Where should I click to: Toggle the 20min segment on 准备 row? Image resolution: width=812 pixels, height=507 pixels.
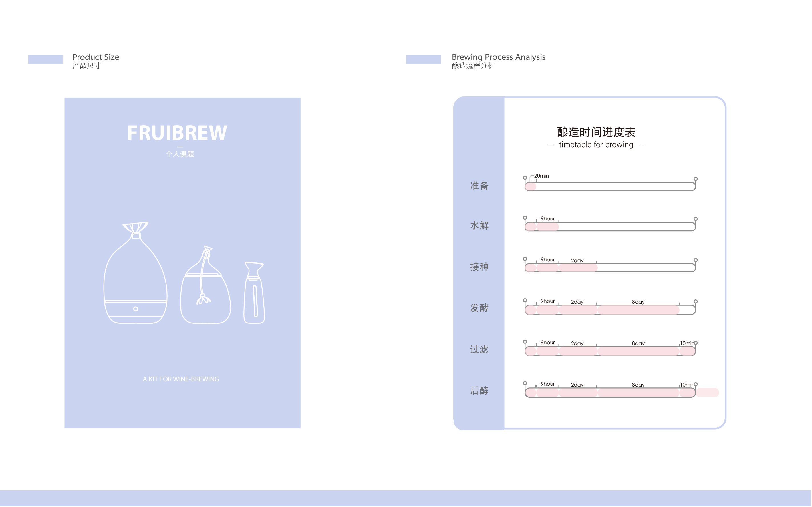(530, 186)
